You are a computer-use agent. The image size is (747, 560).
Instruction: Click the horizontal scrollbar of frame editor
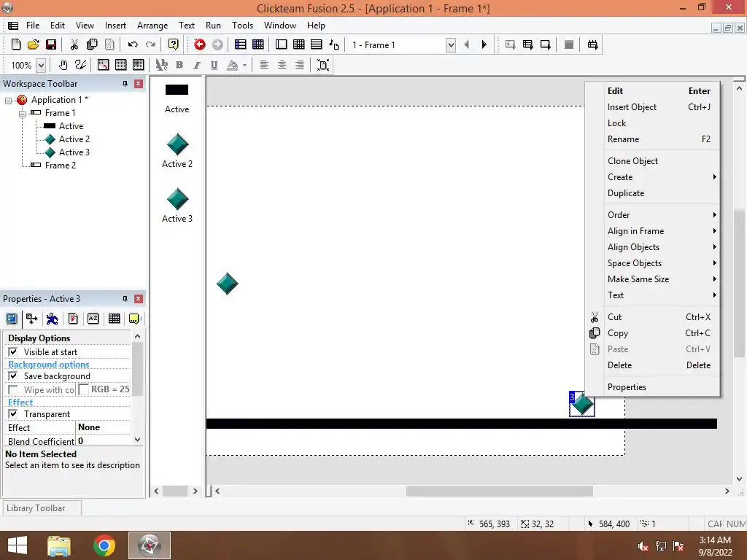pos(499,491)
